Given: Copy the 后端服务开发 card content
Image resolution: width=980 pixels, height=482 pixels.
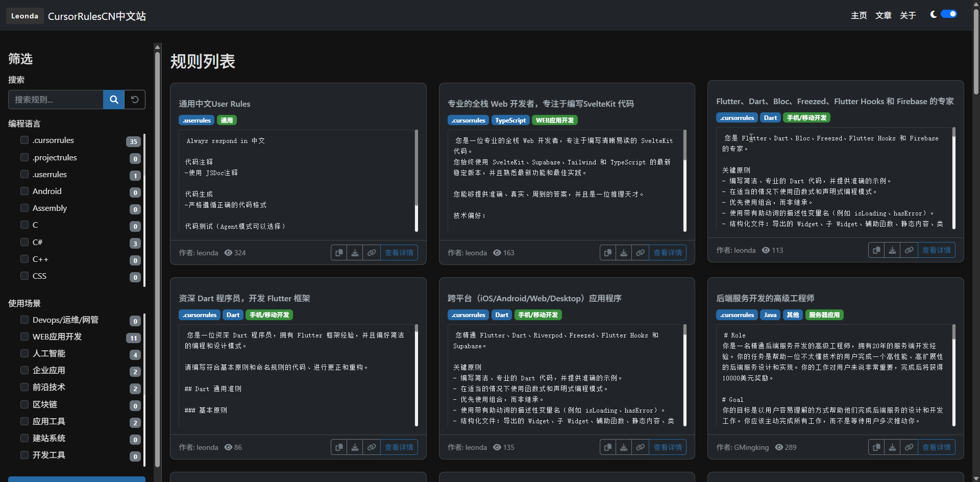Looking at the screenshot, I should coord(876,447).
